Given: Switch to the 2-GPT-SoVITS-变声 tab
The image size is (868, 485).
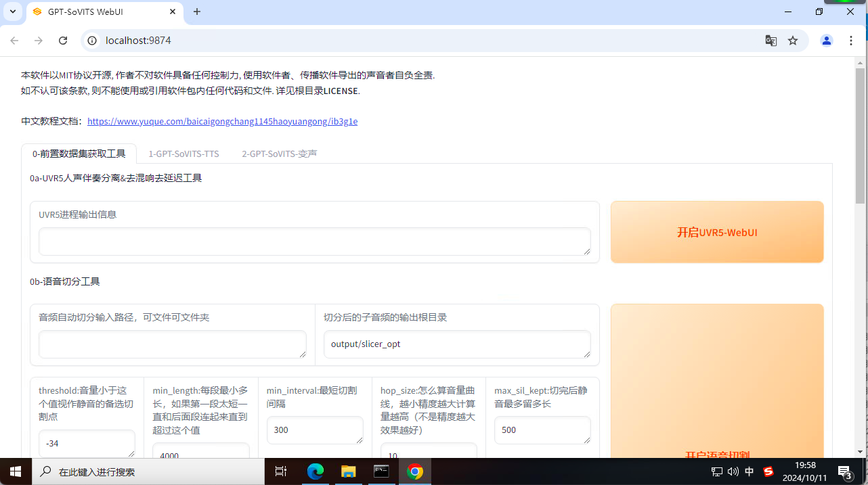Looking at the screenshot, I should pos(279,154).
